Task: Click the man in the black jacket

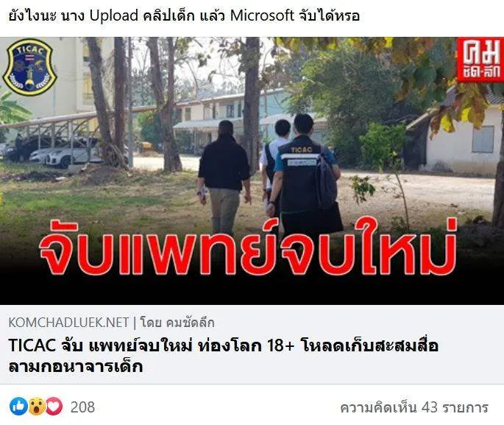Action: coord(224,177)
